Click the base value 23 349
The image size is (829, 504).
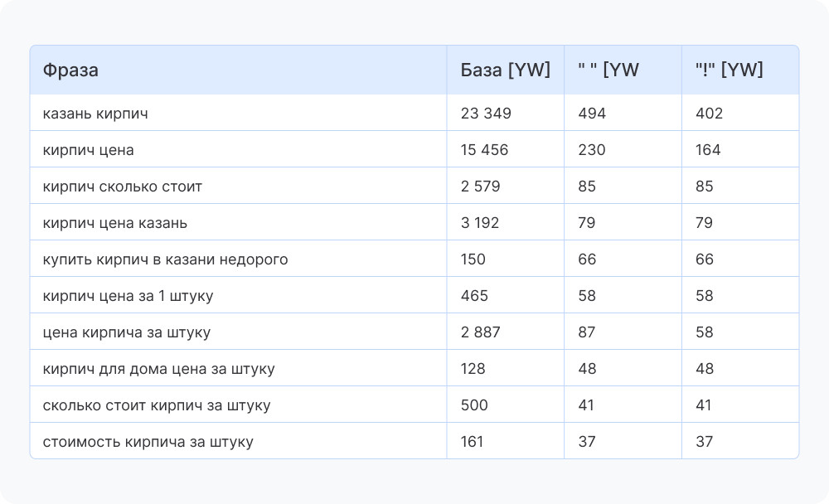[x=486, y=114]
